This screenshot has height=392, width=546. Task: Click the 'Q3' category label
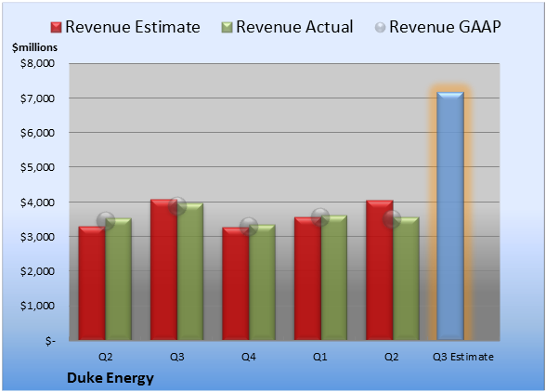click(176, 357)
